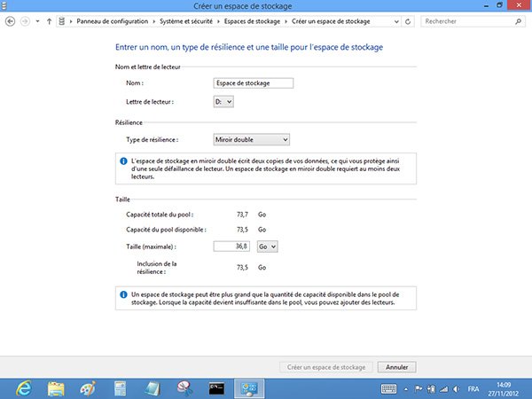Click the forward navigation arrow
The height and width of the screenshot is (399, 532).
25,21
